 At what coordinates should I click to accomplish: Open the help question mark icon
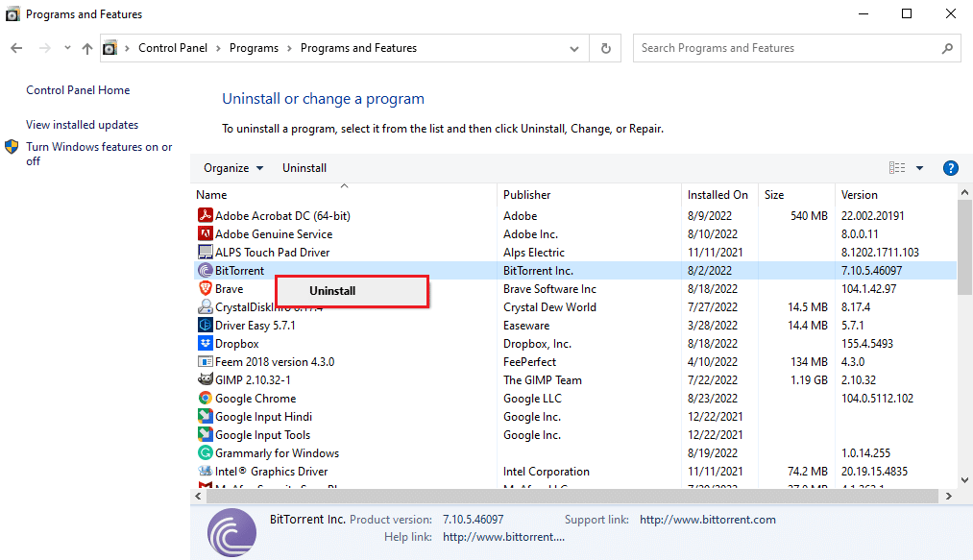950,168
